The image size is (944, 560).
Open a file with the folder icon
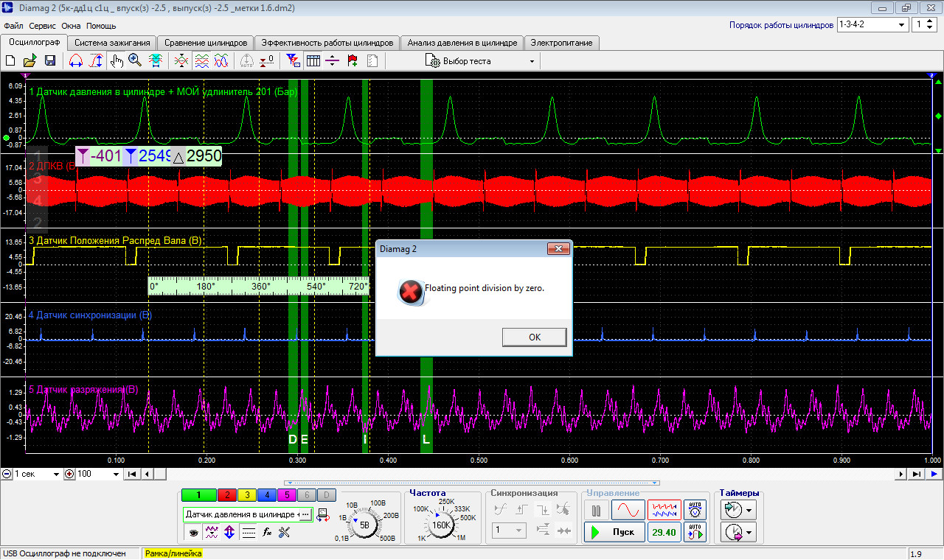coord(30,61)
